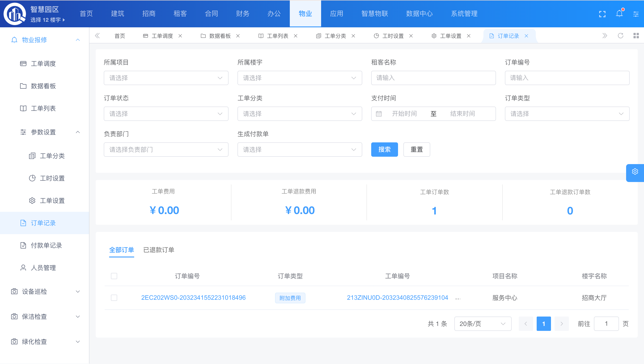Click the 搜索 button
644x364 pixels.
(384, 150)
